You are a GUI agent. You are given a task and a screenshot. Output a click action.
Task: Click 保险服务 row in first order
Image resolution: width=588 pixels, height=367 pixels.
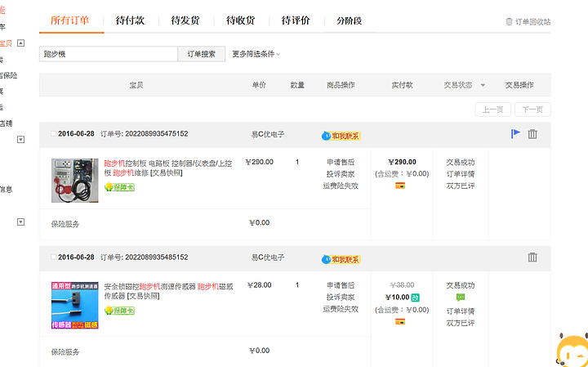pyautogui.click(x=205, y=224)
